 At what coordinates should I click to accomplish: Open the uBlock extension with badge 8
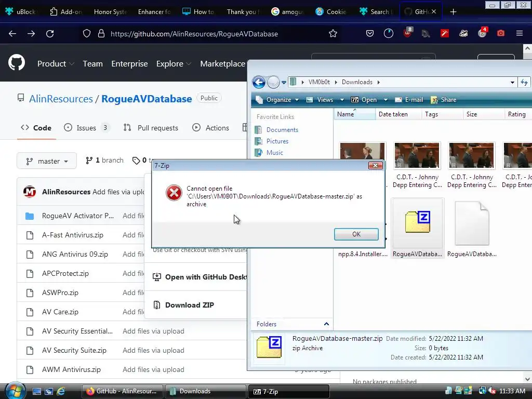coord(407,33)
